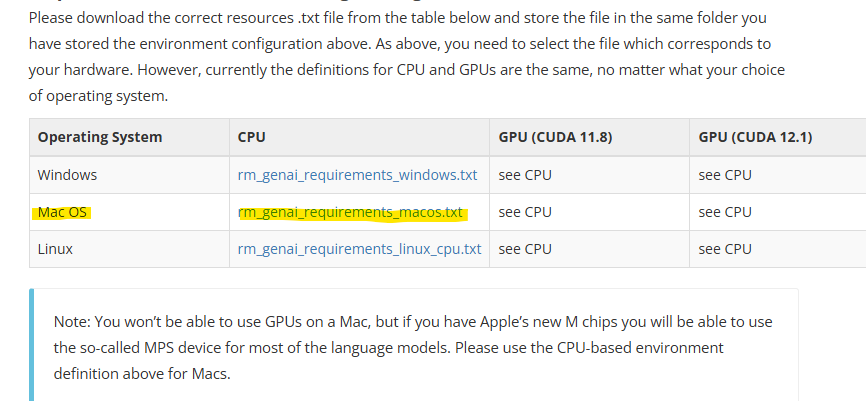Click the word Note: in the callout box
This screenshot has width=866, height=401.
click(72, 321)
